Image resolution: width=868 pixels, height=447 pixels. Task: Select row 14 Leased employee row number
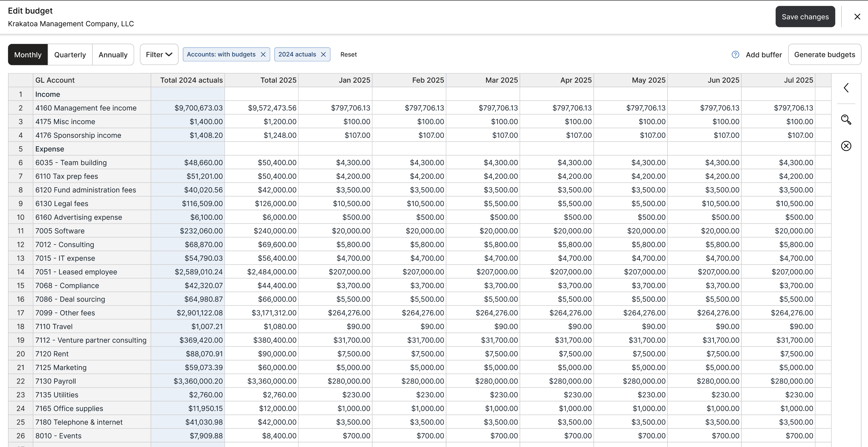(x=21, y=272)
